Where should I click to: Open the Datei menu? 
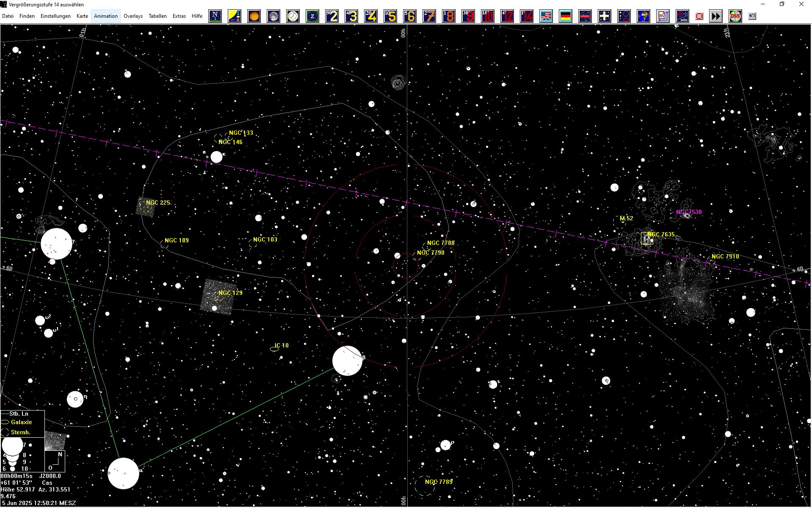click(8, 16)
